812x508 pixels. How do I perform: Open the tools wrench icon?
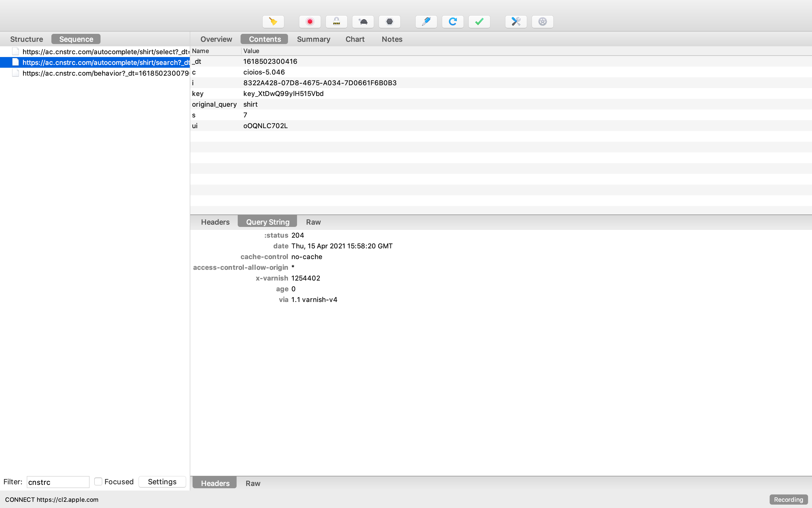[x=516, y=22]
